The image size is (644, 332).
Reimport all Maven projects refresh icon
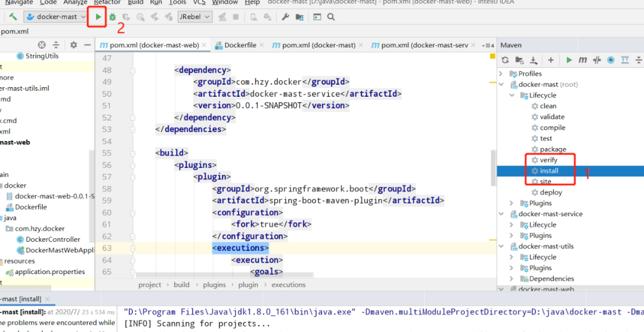pyautogui.click(x=505, y=60)
